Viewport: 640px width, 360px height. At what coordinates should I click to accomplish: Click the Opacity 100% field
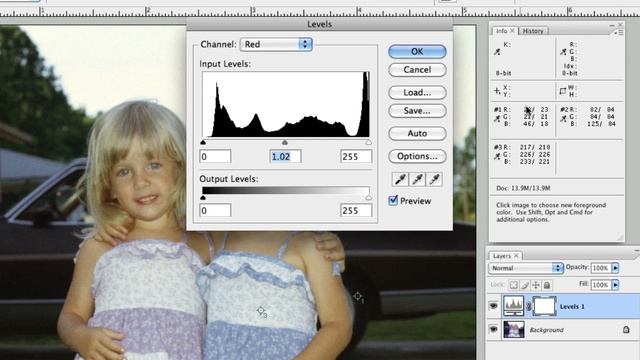(x=601, y=268)
